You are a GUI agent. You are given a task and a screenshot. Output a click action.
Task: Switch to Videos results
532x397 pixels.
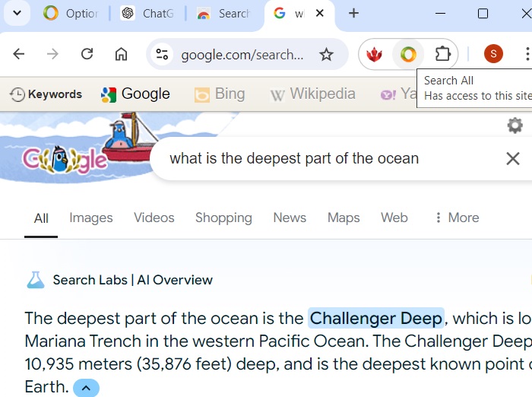tap(154, 218)
